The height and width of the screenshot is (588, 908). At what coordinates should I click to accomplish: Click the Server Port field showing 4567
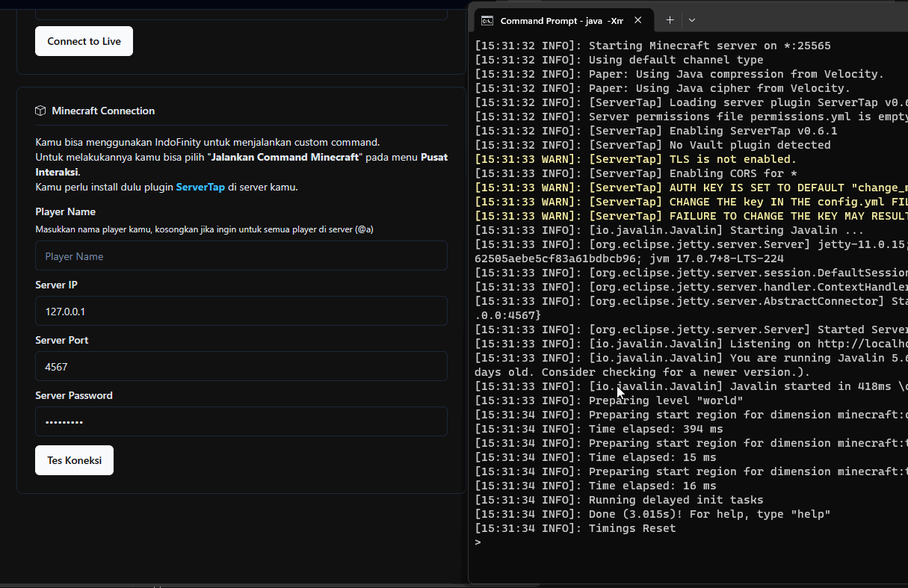(x=241, y=366)
